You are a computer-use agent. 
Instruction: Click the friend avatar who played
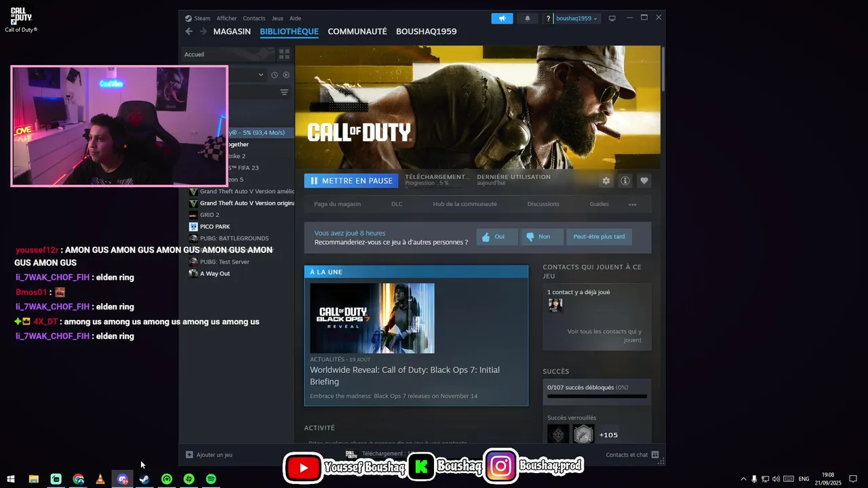tap(555, 305)
